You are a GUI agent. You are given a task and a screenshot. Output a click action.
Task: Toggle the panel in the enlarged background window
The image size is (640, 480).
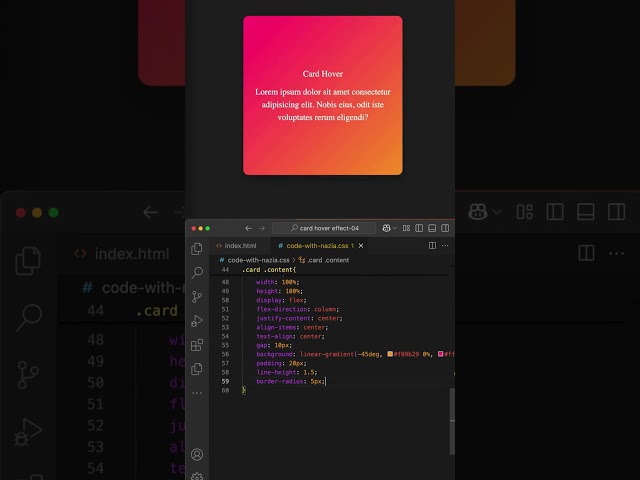pyautogui.click(x=586, y=212)
